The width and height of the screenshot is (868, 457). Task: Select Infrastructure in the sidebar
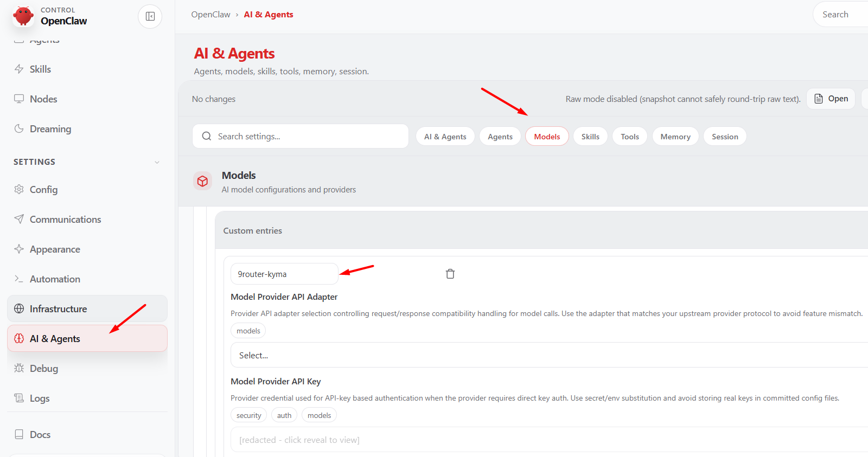87,308
